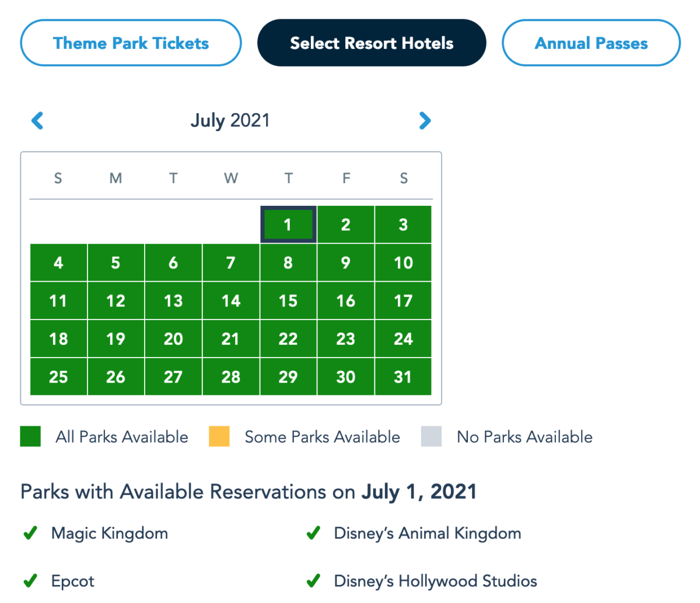This screenshot has width=700, height=603.
Task: Click Disney's Animal Kingdom green checkmark
Action: pos(313,533)
